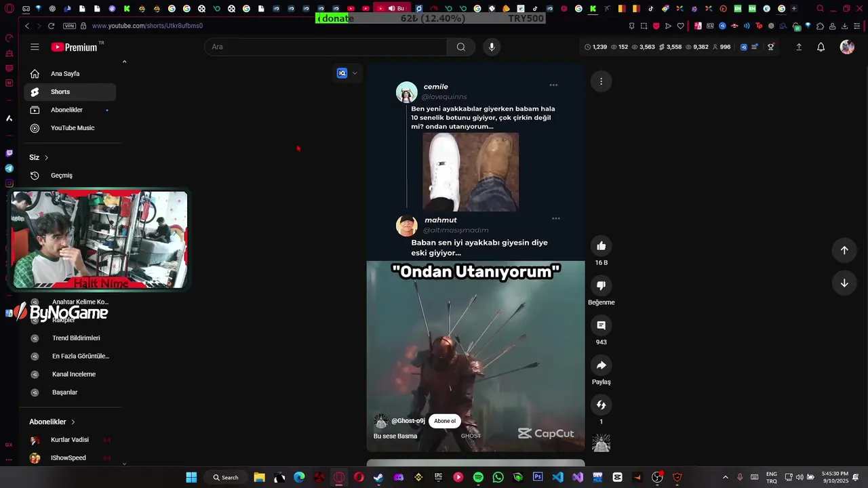This screenshot has height=488, width=868.
Task: Click the YouTube URL address bar
Action: 147,26
